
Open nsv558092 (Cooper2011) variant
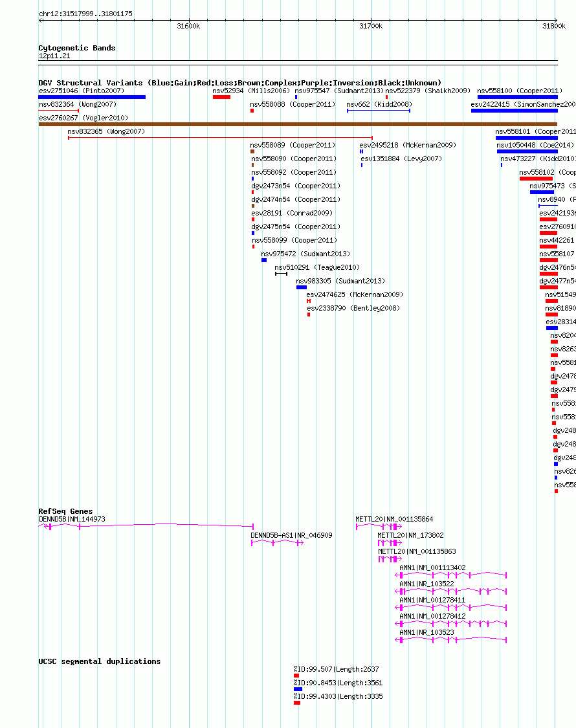point(252,179)
